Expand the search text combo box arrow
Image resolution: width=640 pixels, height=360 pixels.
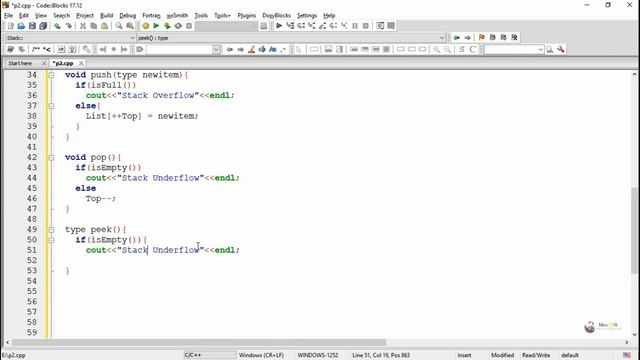coord(216,49)
